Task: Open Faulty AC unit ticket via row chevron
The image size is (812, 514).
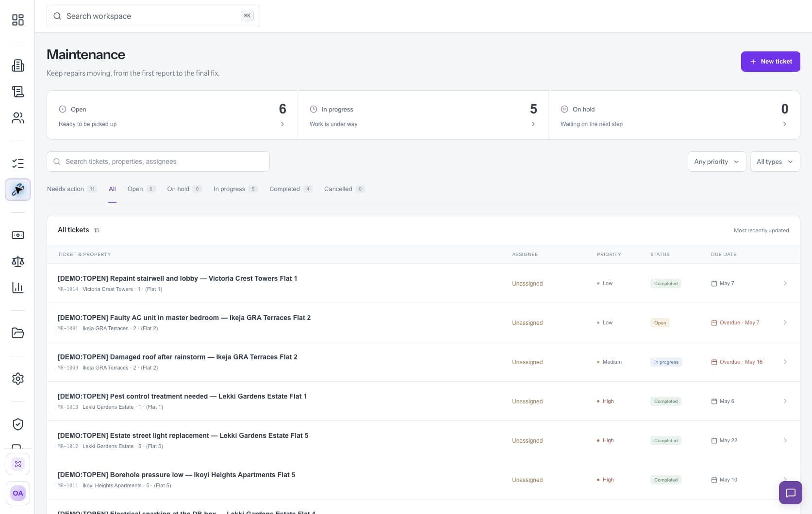Action: tap(785, 322)
